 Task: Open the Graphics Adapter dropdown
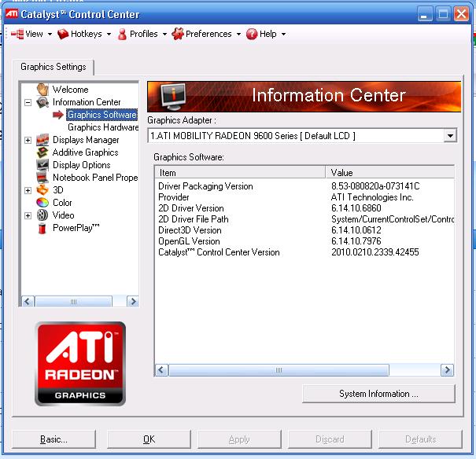(449, 136)
